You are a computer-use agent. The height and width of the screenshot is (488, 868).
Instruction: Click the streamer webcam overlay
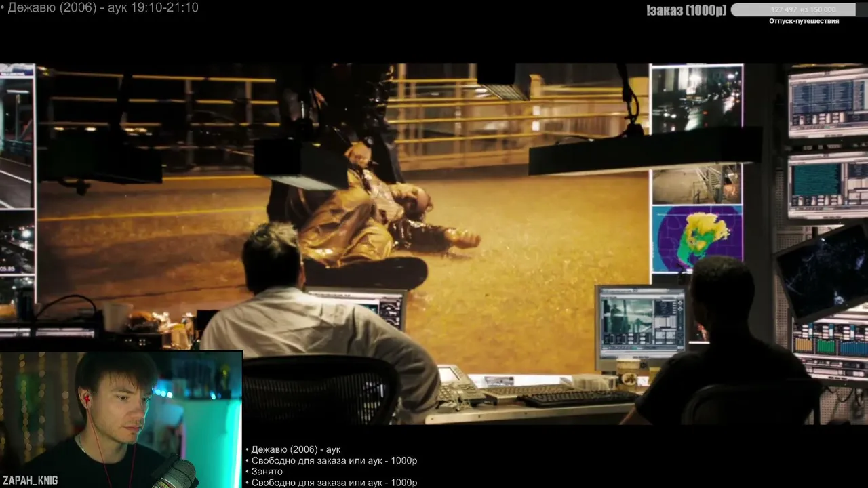point(121,419)
